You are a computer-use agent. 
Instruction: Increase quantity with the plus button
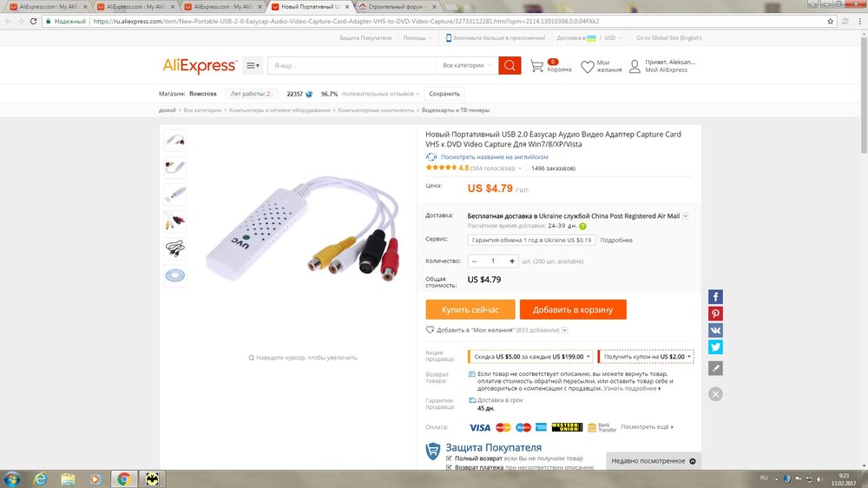click(x=512, y=260)
